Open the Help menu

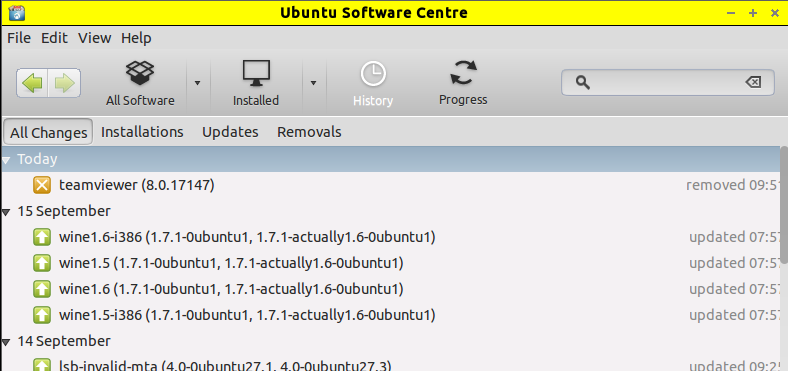click(136, 38)
